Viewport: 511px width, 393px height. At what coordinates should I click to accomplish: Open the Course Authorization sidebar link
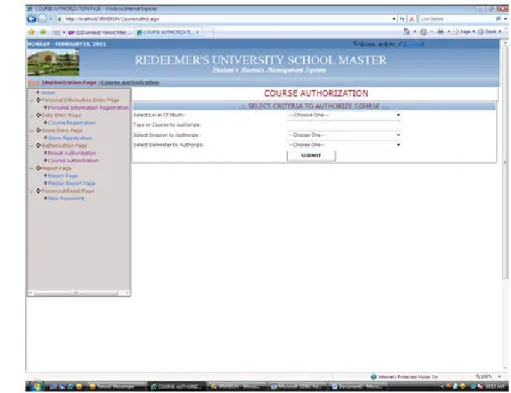[x=73, y=161]
